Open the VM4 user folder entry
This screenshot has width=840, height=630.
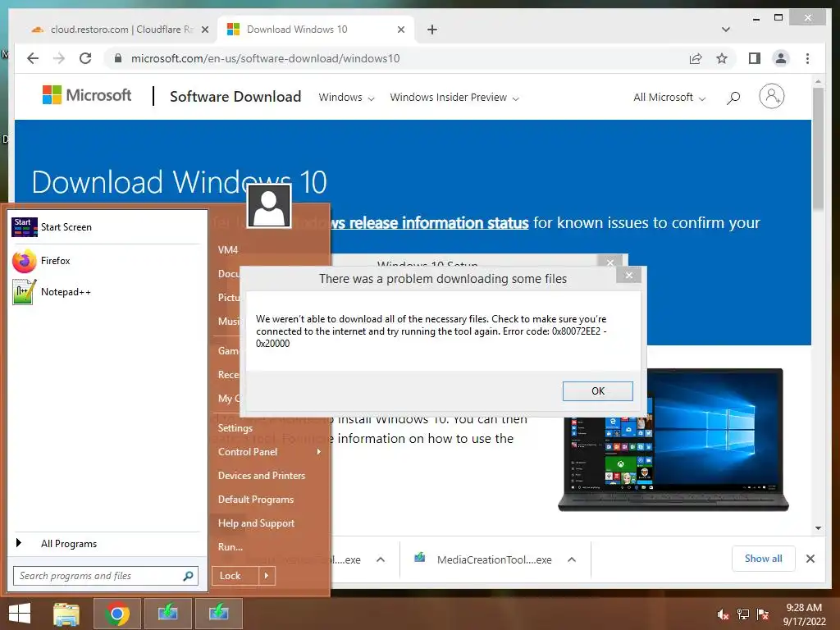coord(228,250)
